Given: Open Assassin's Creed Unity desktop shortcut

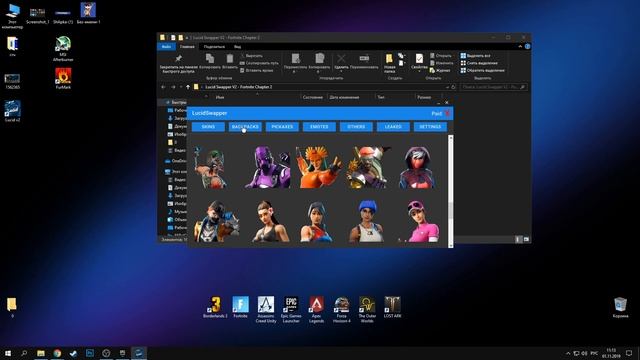Looking at the screenshot, I should pos(266,310).
